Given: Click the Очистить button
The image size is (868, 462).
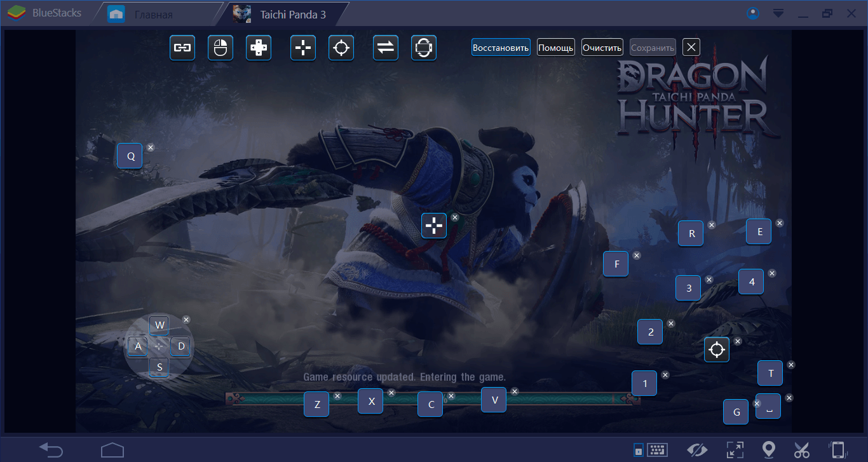Looking at the screenshot, I should pos(602,48).
